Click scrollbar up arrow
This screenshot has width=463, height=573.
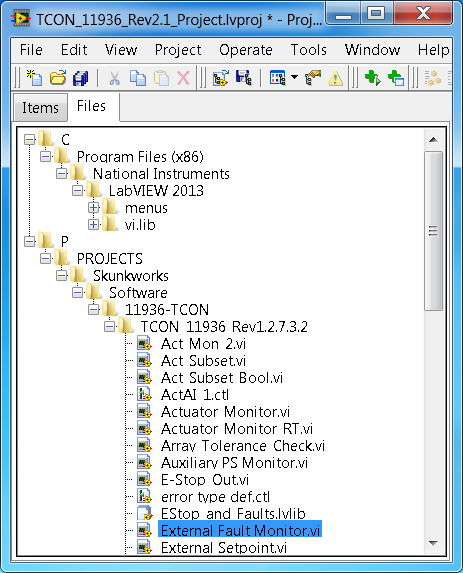click(433, 139)
